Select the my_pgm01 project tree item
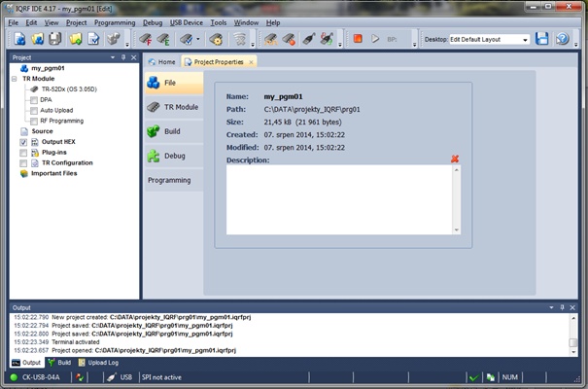Image resolution: width=588 pixels, height=389 pixels. click(x=48, y=68)
